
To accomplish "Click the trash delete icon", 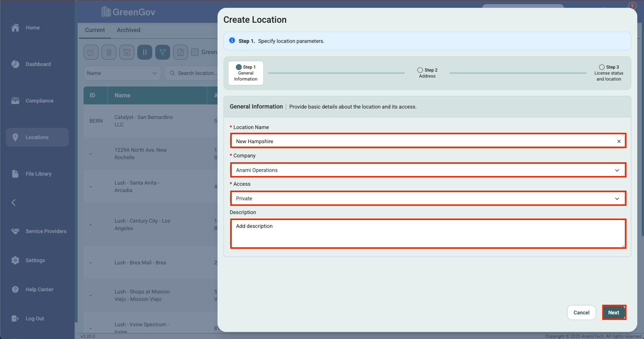I will [x=109, y=52].
